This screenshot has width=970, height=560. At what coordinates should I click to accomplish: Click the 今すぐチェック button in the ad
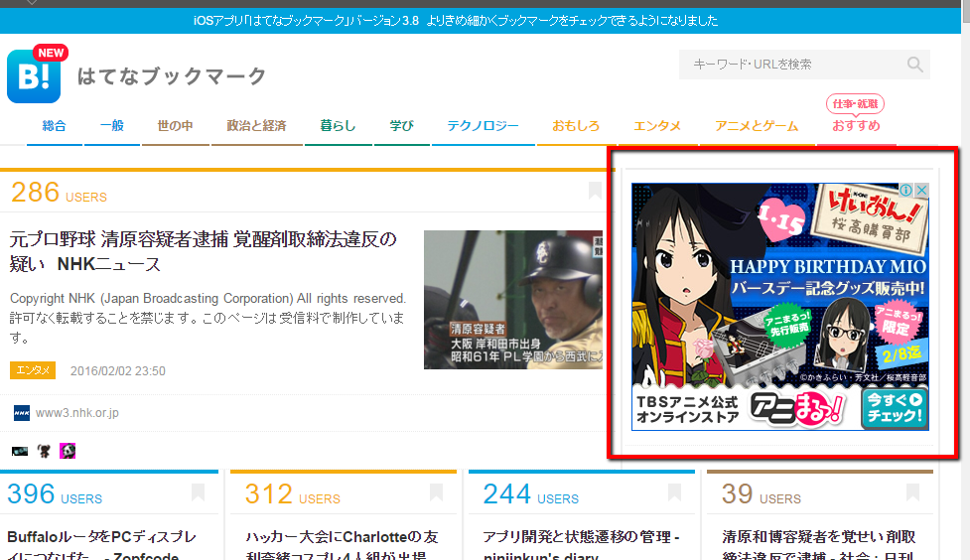tap(895, 408)
